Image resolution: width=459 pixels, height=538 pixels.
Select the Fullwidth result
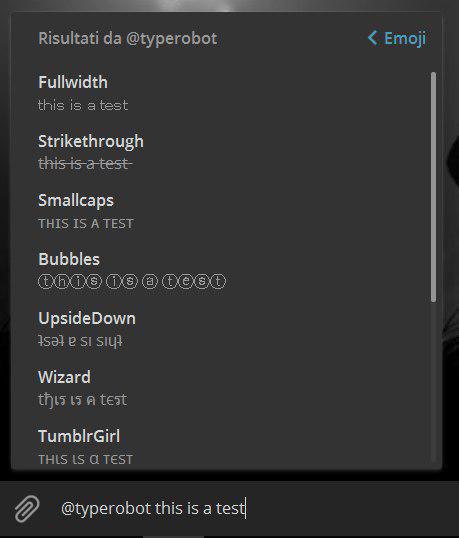tap(220, 93)
